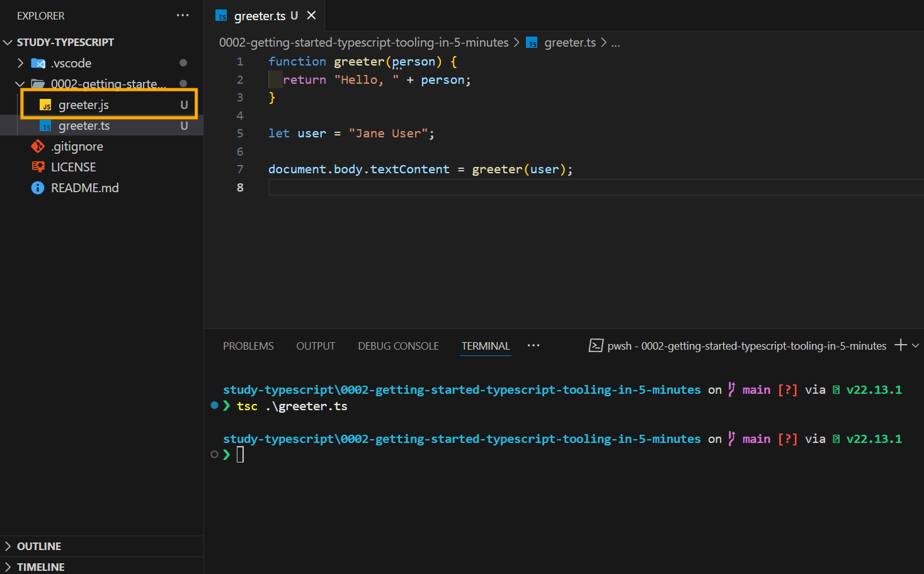Click the word greeter on line 1
This screenshot has width=924, height=574.
[x=359, y=61]
